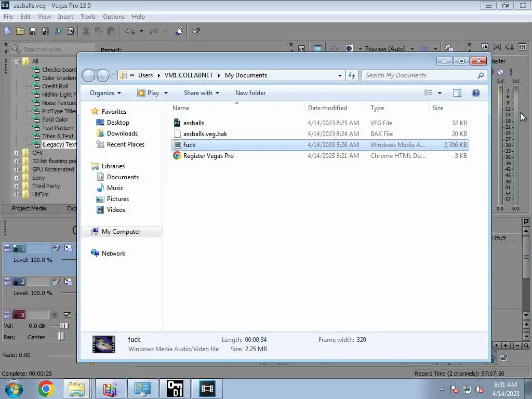
Task: Sort files by Date modified column
Action: click(327, 108)
